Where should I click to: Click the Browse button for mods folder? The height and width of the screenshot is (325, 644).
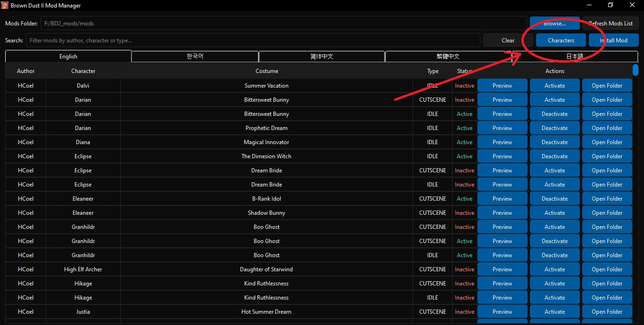[554, 24]
